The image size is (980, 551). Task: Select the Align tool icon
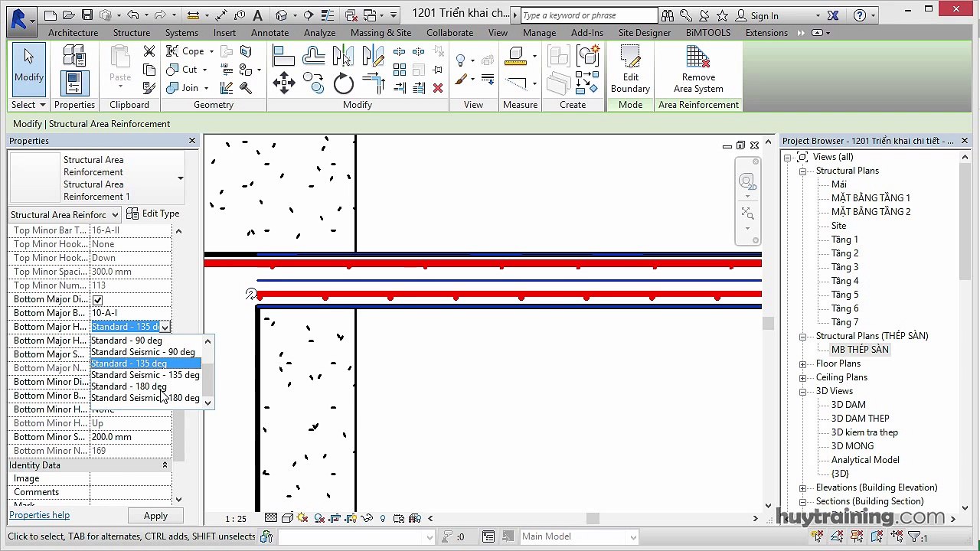click(283, 56)
